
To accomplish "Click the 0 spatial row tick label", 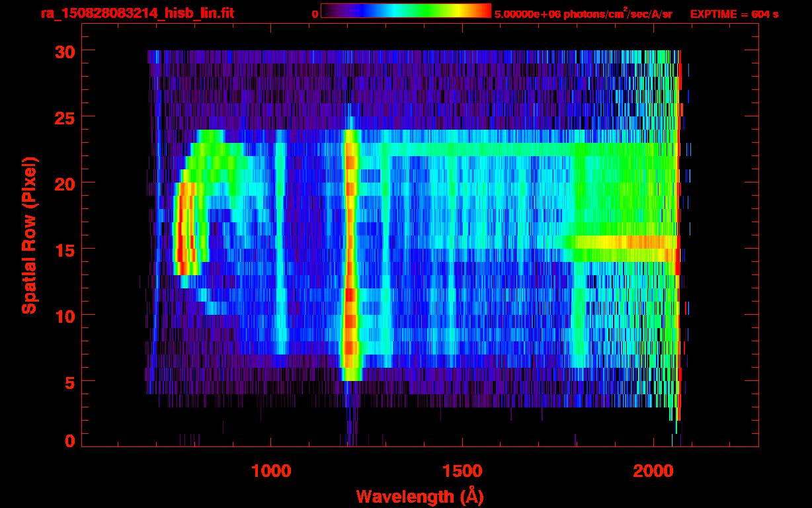I will pyautogui.click(x=69, y=441).
